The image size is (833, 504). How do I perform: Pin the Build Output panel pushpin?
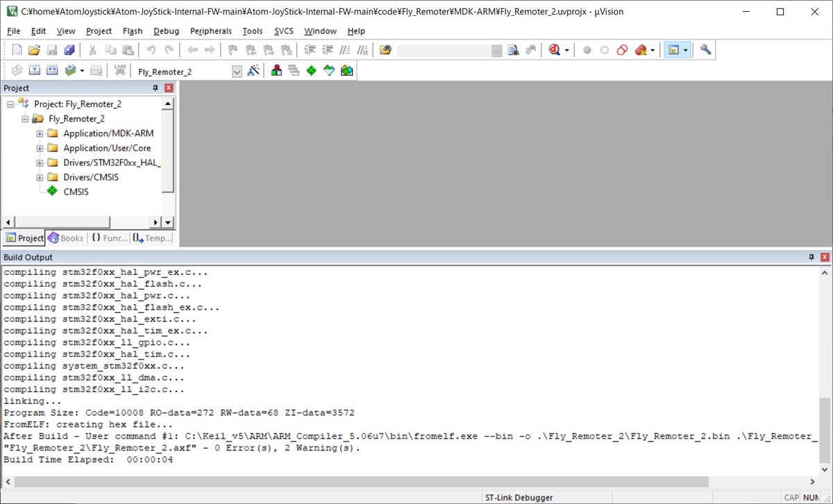[x=811, y=258]
